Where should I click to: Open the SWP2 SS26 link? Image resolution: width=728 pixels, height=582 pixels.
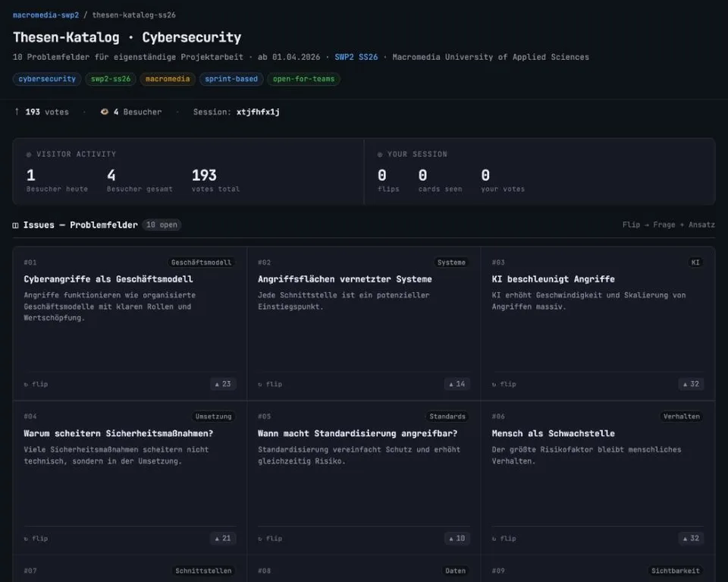pyautogui.click(x=356, y=57)
